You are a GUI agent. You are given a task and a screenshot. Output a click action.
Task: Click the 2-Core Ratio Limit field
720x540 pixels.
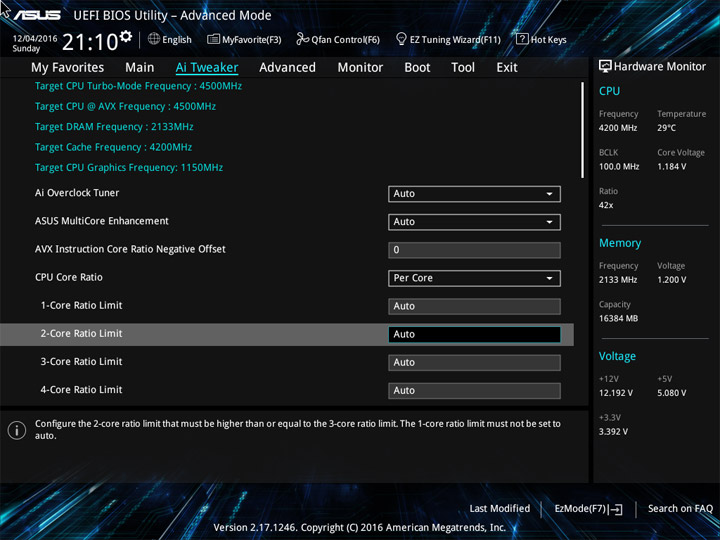click(474, 334)
